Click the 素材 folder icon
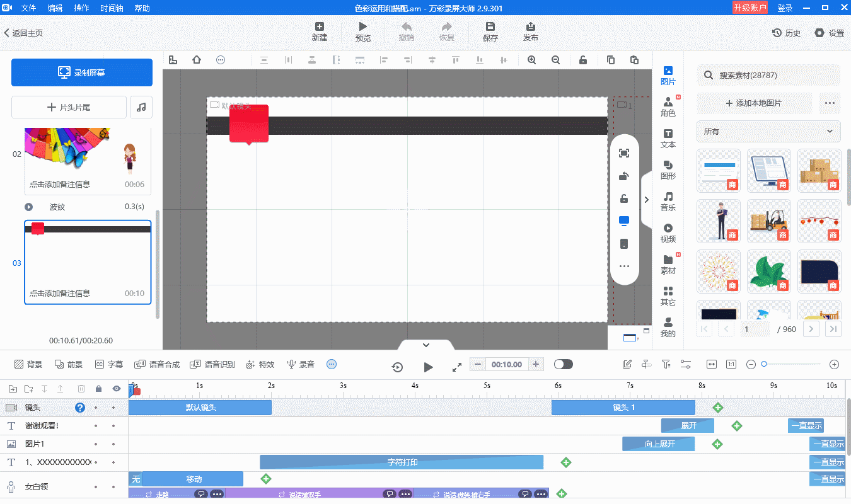The height and width of the screenshot is (504, 851). tap(668, 260)
